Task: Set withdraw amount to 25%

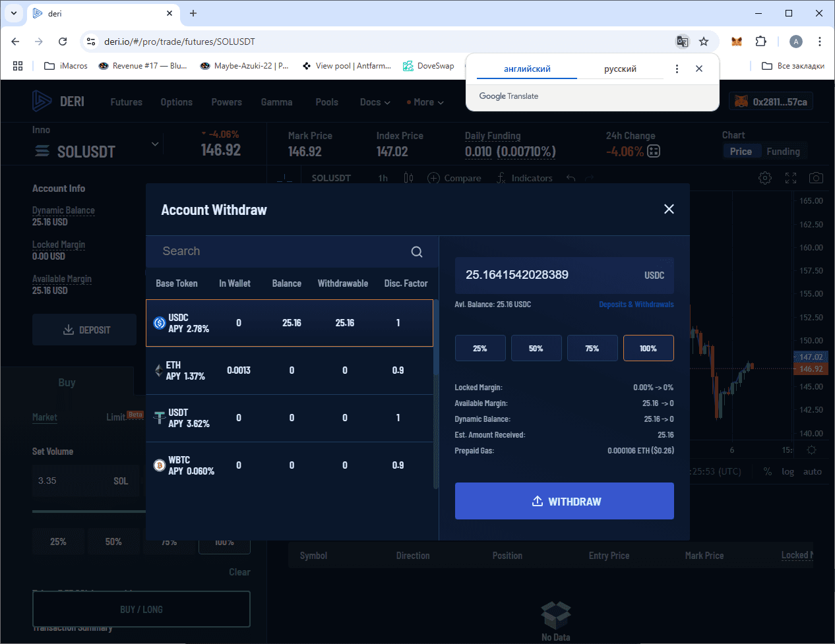Action: [x=480, y=348]
